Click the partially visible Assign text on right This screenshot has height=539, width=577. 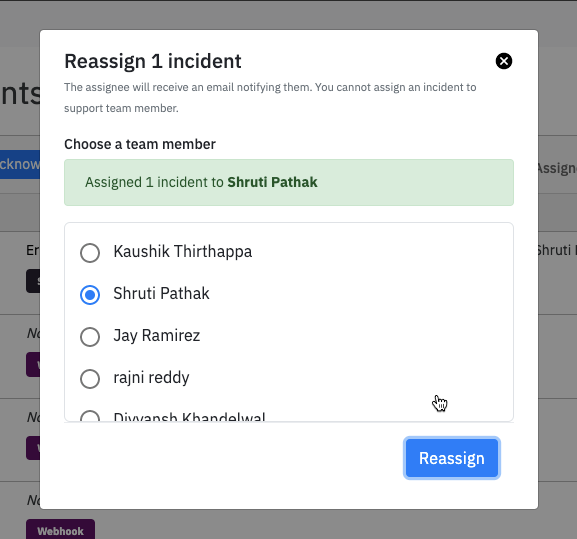[x=557, y=168]
